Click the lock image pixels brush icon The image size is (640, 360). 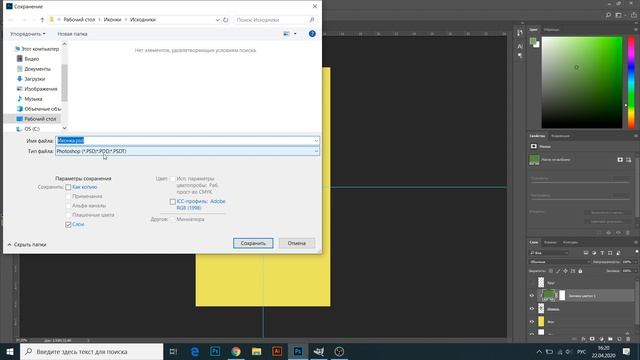(x=558, y=271)
